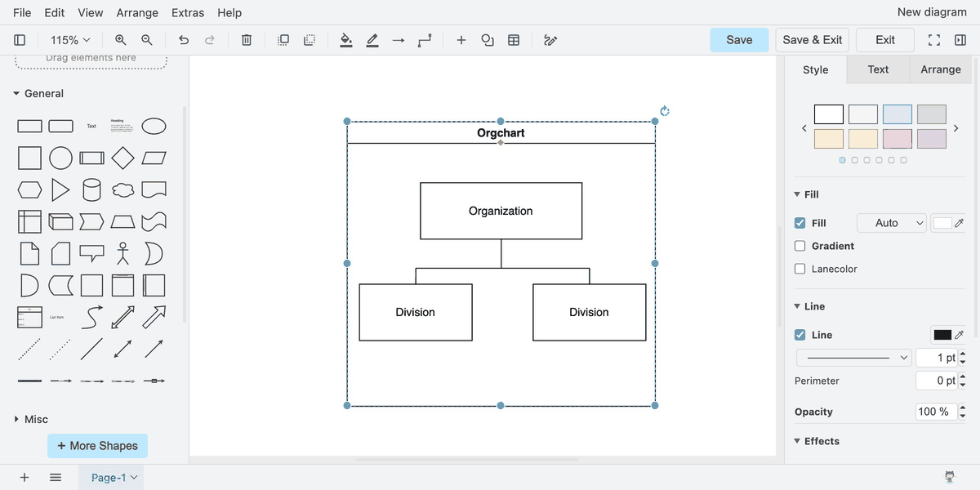Delete selection with trash icon
This screenshot has height=490, width=980.
(247, 40)
